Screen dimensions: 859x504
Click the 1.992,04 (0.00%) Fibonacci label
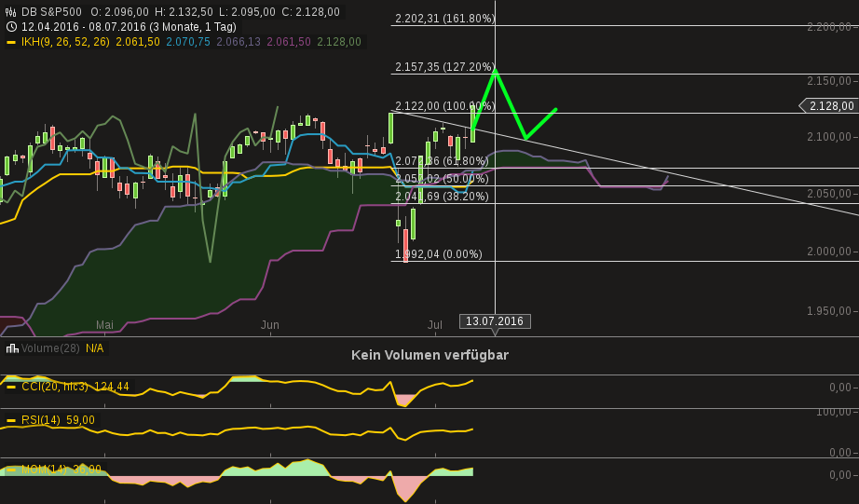[439, 254]
